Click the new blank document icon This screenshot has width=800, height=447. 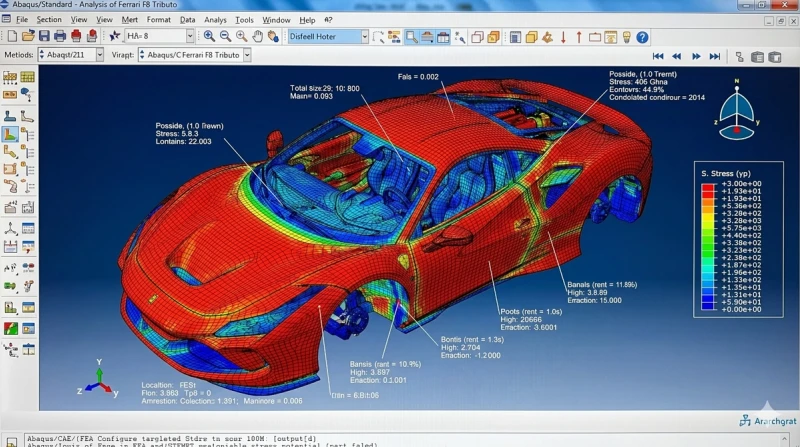click(12, 36)
